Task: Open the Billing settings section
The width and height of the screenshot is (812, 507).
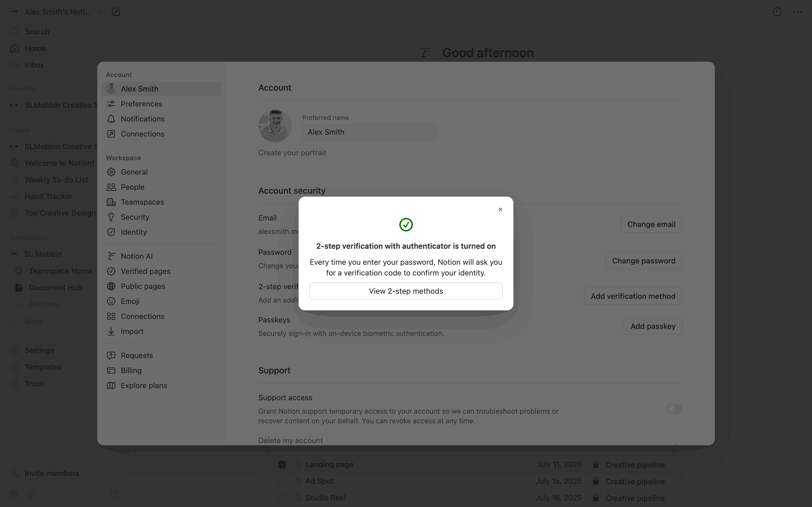Action: pos(131,370)
